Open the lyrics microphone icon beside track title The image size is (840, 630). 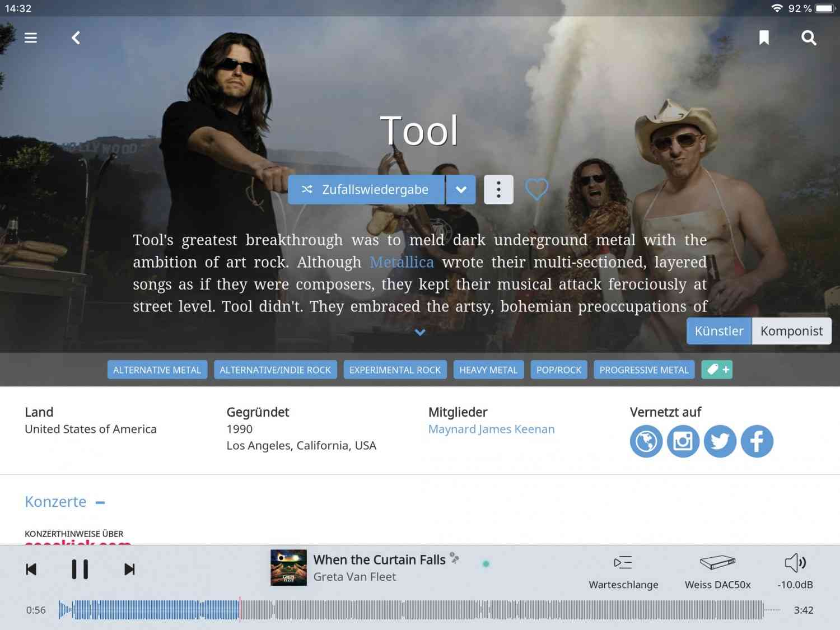pos(454,558)
